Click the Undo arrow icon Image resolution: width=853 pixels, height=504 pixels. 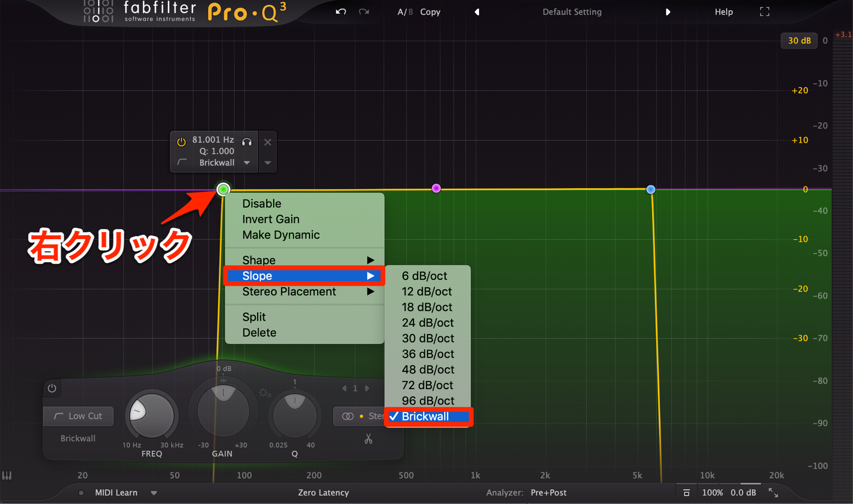pos(341,12)
